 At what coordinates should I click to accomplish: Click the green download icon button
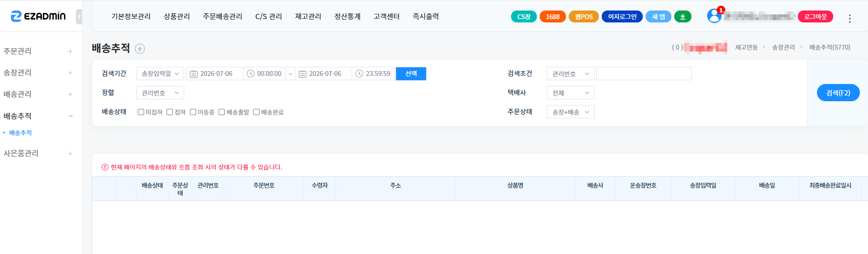pyautogui.click(x=683, y=17)
